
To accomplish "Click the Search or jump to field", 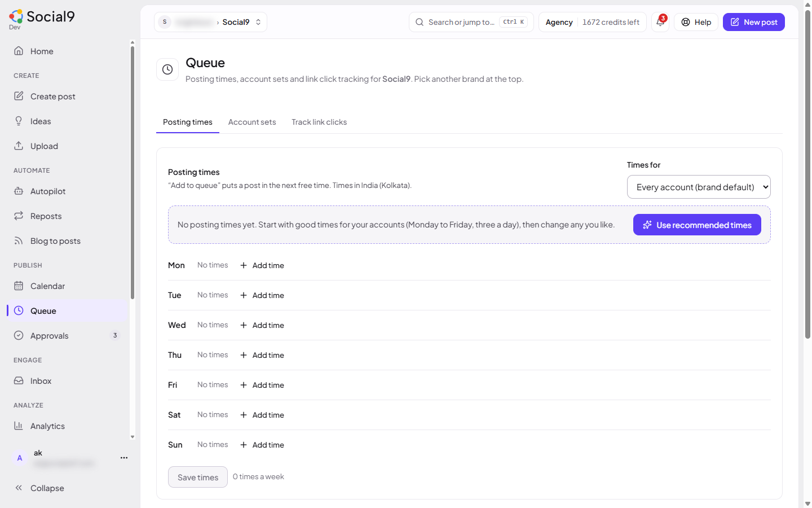I will [x=471, y=22].
